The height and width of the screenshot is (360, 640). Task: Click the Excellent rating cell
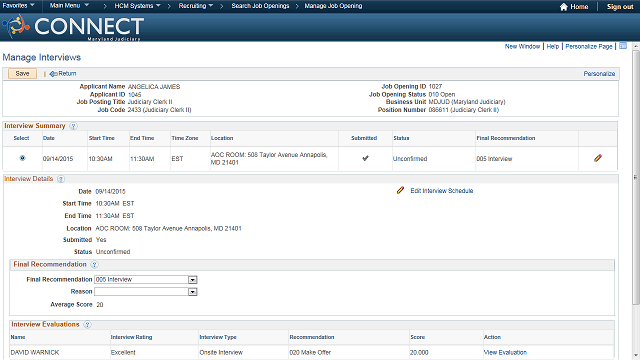[123, 352]
